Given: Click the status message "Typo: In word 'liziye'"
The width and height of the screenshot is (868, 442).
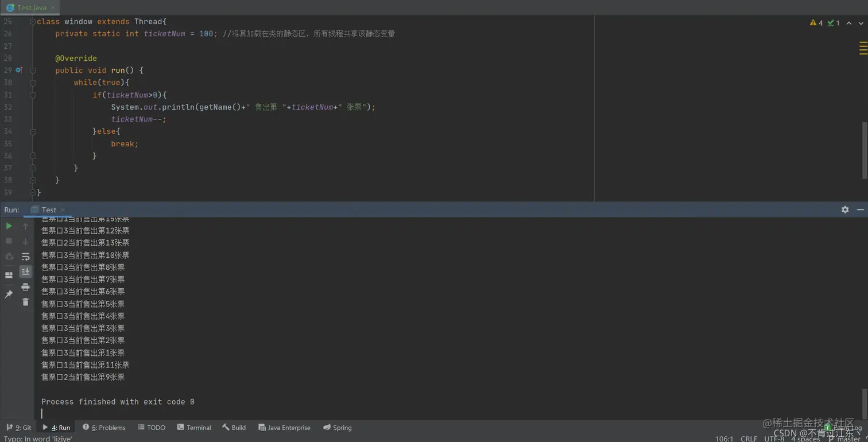Looking at the screenshot, I should (x=38, y=439).
